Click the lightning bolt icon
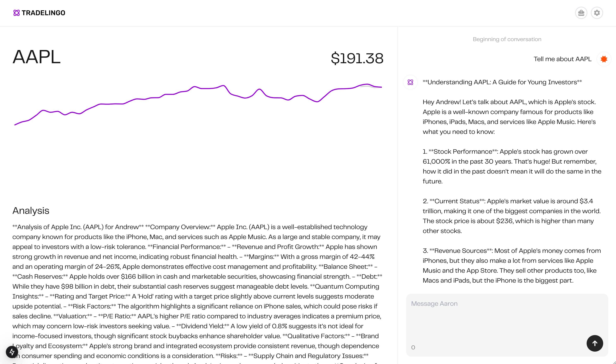 point(12,352)
